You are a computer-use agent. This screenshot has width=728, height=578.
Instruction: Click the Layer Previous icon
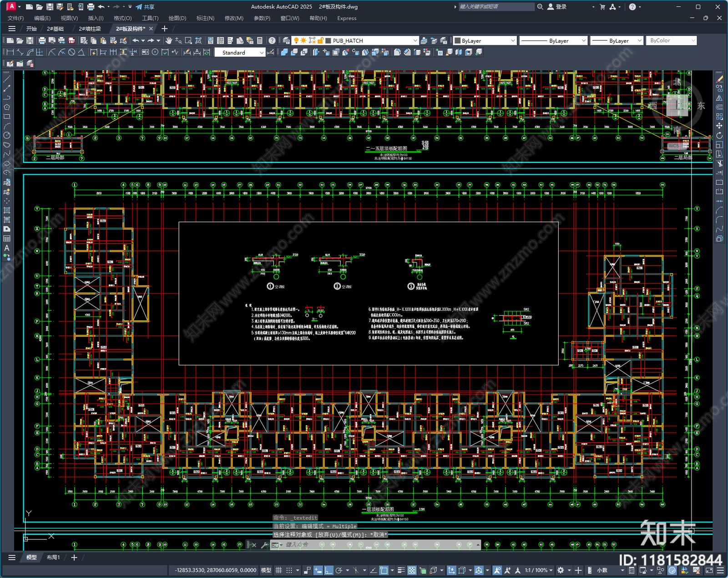point(434,41)
